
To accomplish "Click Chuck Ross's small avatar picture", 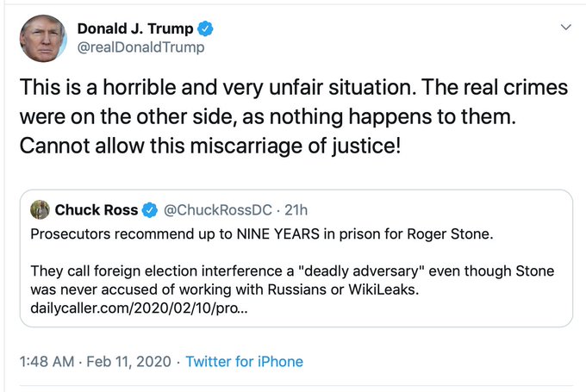I will [40, 209].
